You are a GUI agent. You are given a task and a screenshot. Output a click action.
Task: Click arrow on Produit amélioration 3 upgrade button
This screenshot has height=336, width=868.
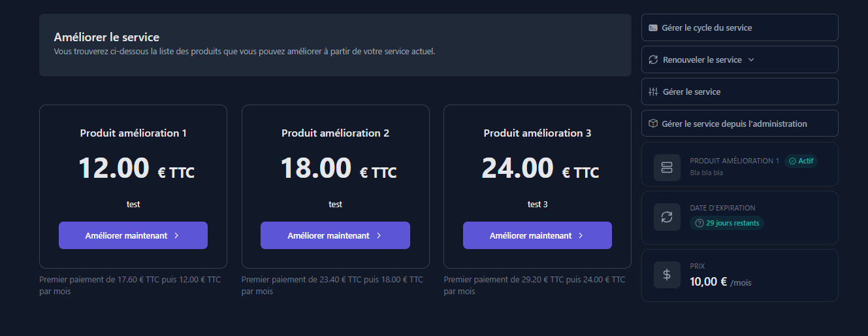(x=581, y=236)
